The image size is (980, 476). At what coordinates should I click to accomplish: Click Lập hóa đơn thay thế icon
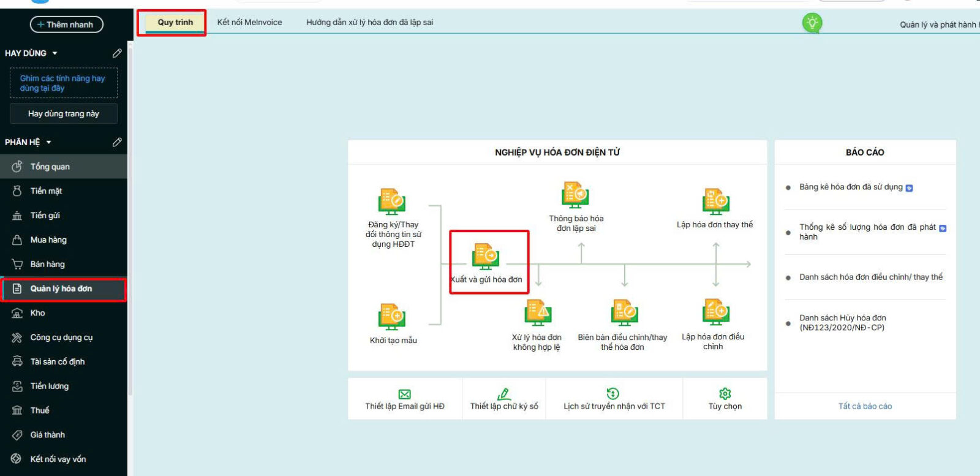click(x=715, y=202)
